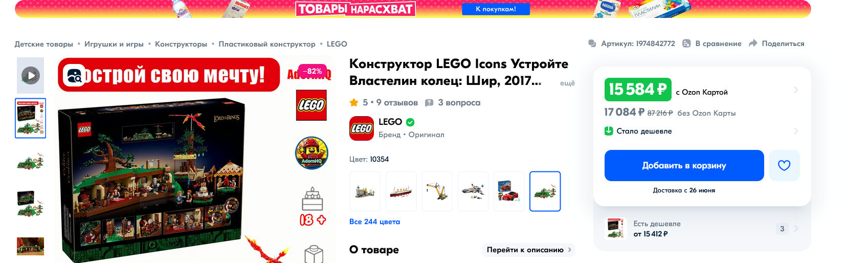Click the Share arrow icon

point(753,43)
